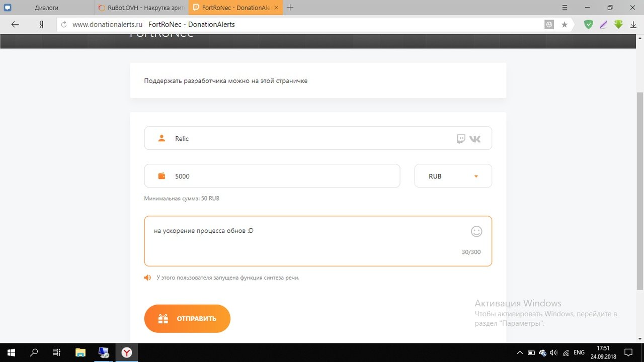Click the Twitch login icon in name field
This screenshot has height=362, width=644.
tap(461, 139)
